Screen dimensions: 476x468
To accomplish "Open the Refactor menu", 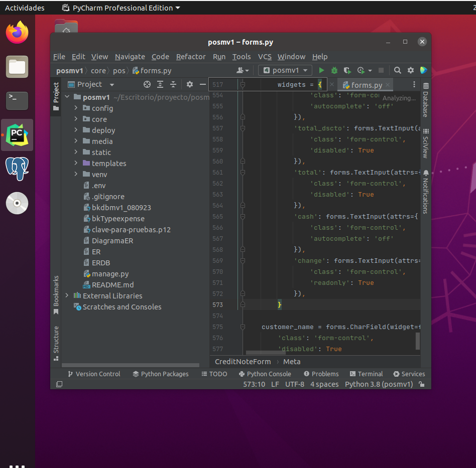I will 191,57.
